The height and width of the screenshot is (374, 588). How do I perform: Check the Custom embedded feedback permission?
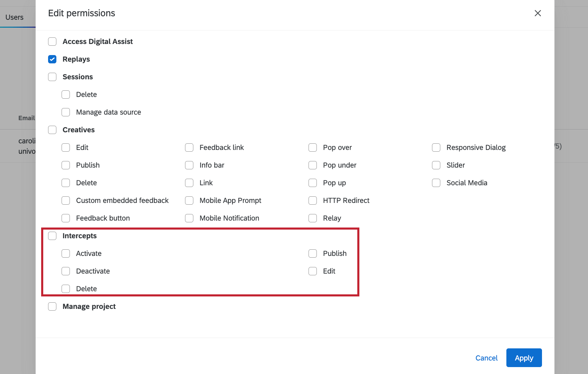66,201
